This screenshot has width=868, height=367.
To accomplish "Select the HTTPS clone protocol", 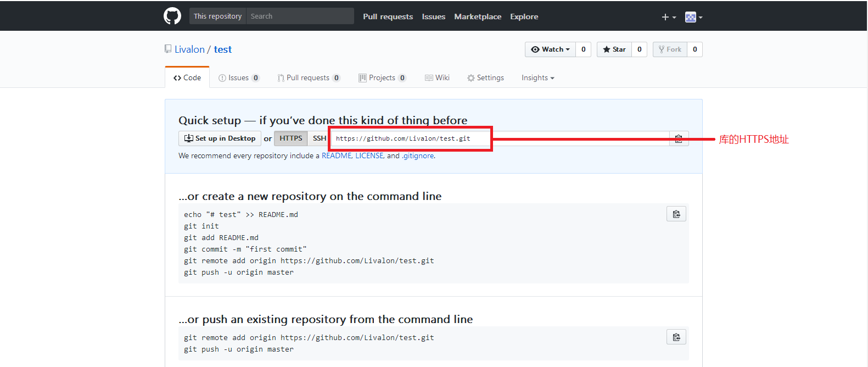I will [x=291, y=138].
